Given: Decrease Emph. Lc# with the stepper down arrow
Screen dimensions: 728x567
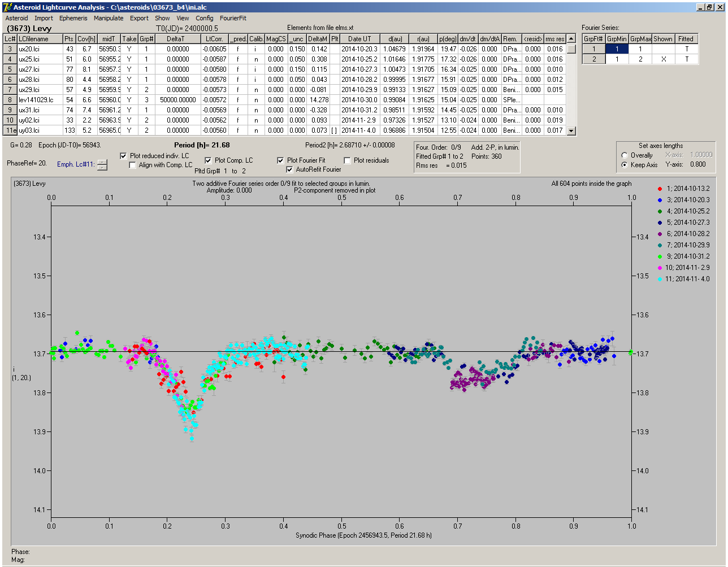Looking at the screenshot, I should pos(102,167).
